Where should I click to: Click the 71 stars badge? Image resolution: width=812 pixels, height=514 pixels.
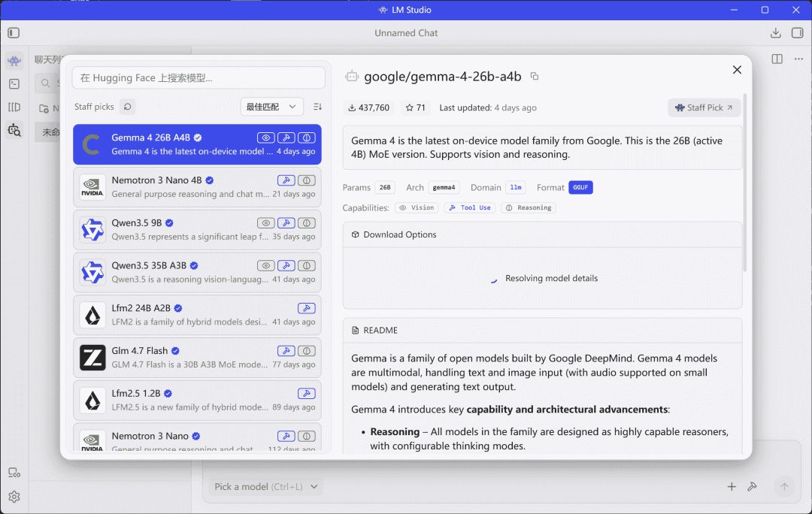[x=415, y=107]
